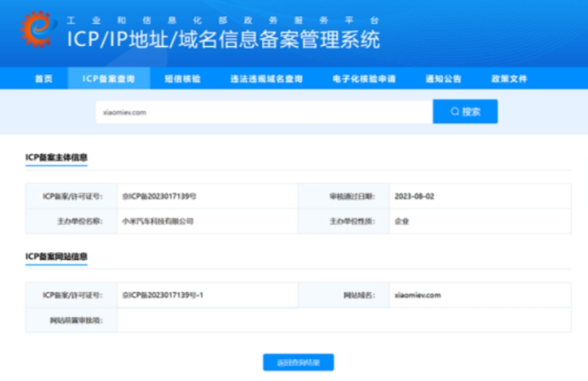Click website license 京ICP备2023017139号-1
The image size is (588, 381).
[x=163, y=294]
